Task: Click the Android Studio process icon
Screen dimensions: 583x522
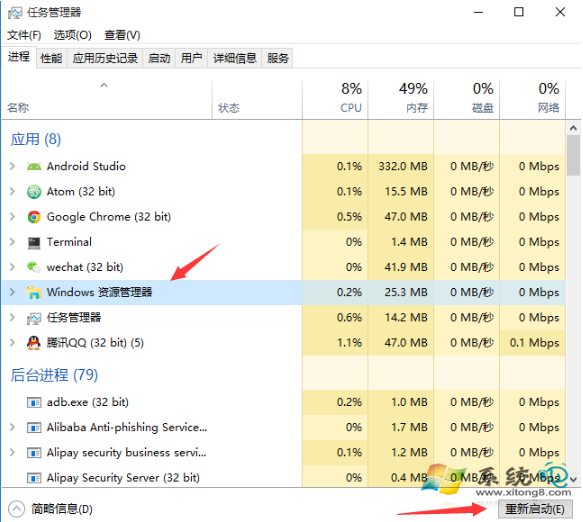Action: point(34,166)
